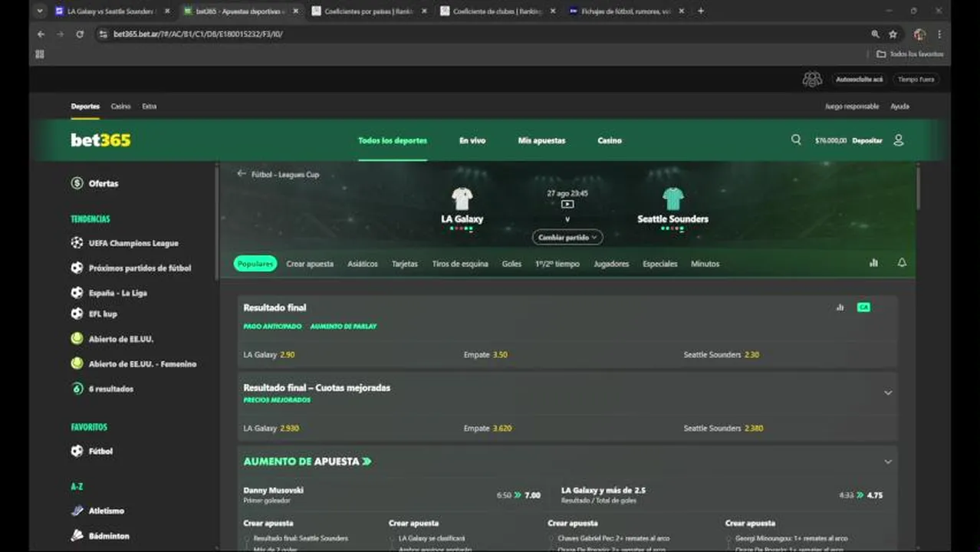Bookmark this page with the star icon
Image resolution: width=980 pixels, height=552 pixels.
893,34
